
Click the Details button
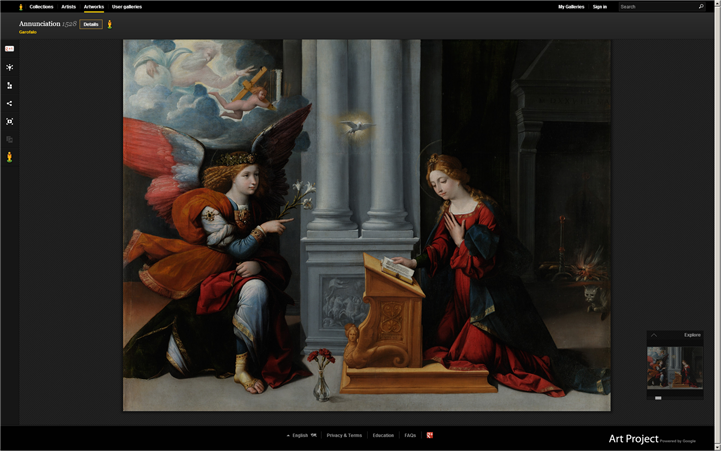tap(91, 24)
